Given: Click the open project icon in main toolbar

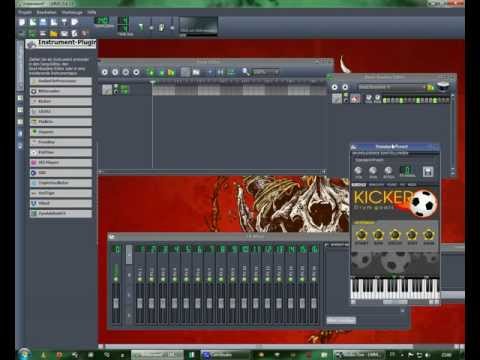Looking at the screenshot, I should tap(43, 22).
